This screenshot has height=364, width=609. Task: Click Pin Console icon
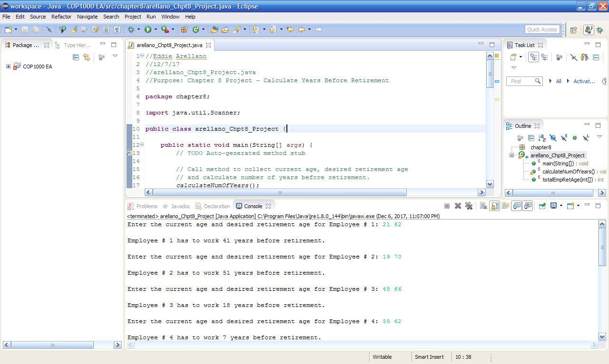click(542, 206)
